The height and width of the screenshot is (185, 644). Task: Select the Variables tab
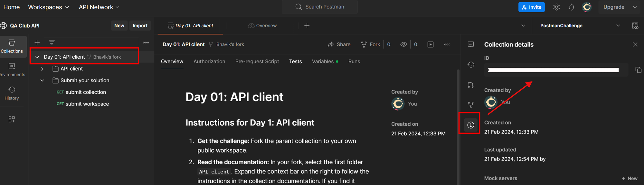(x=325, y=62)
